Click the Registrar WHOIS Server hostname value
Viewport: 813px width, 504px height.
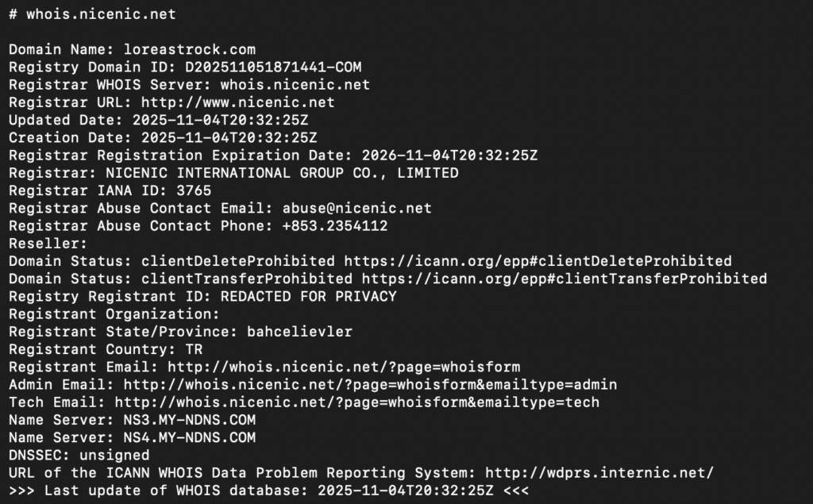295,84
